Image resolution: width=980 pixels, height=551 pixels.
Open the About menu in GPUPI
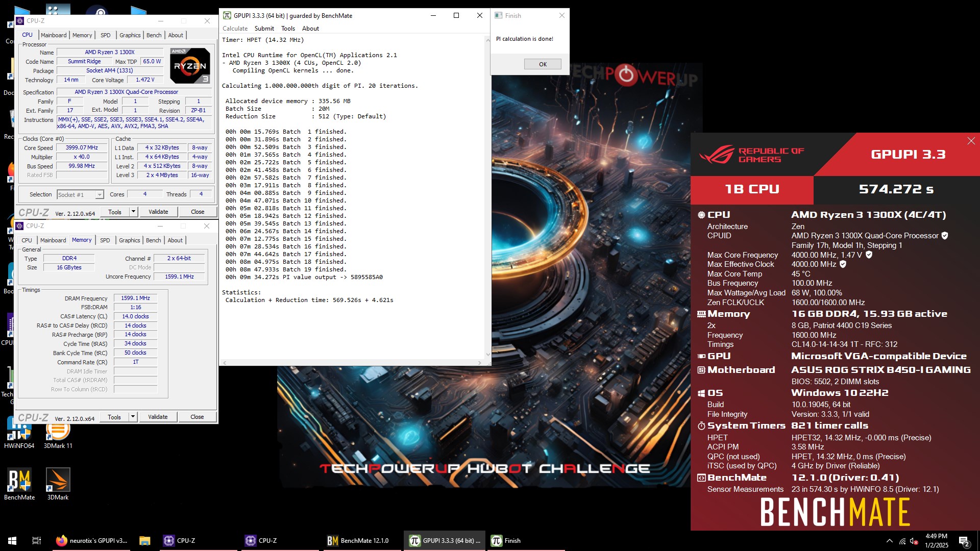click(310, 29)
